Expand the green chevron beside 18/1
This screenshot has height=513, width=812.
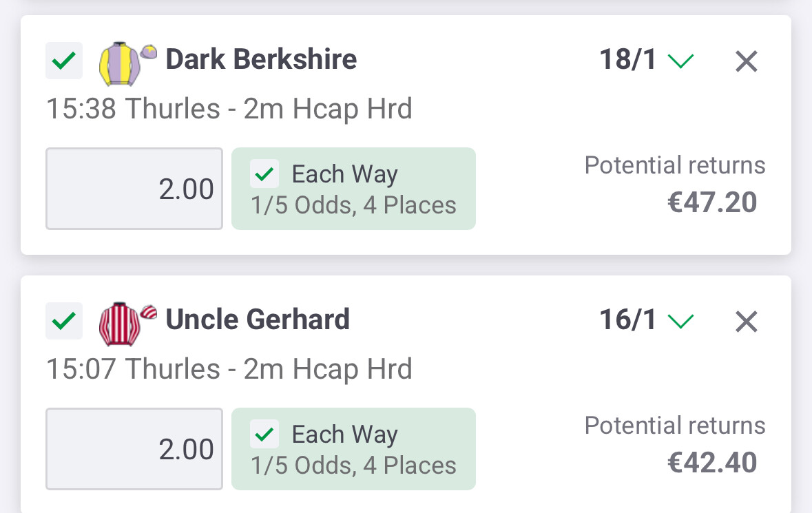pos(680,62)
